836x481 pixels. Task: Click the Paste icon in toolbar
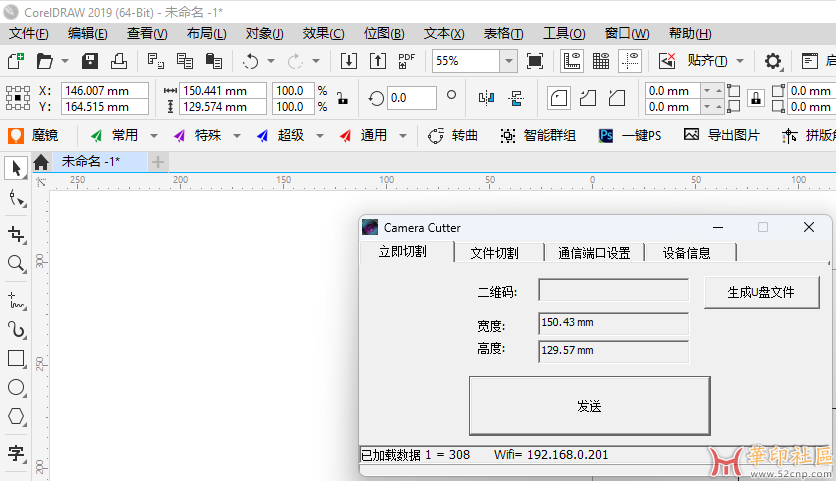213,61
